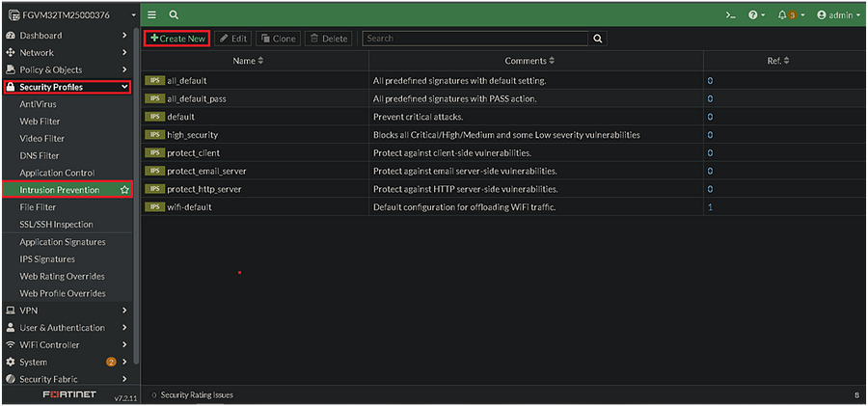This screenshot has height=406, width=868.
Task: Open the SSL/SSH Inspection page
Action: 57,225
